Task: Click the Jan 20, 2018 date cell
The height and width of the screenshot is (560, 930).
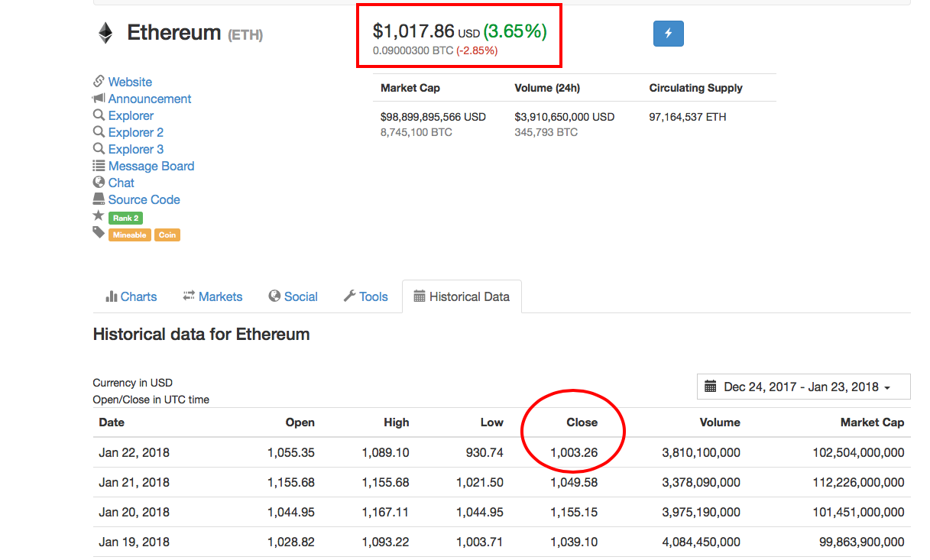Action: (134, 512)
